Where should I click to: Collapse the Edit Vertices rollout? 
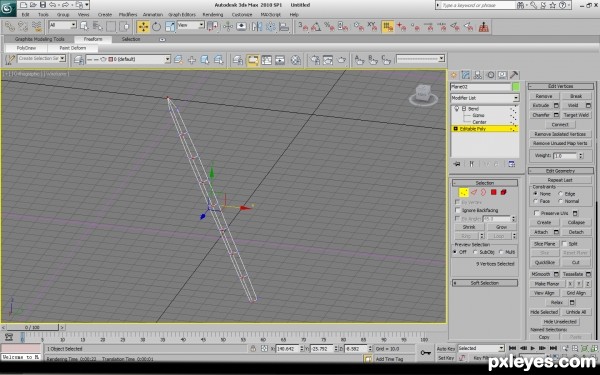pyautogui.click(x=561, y=86)
